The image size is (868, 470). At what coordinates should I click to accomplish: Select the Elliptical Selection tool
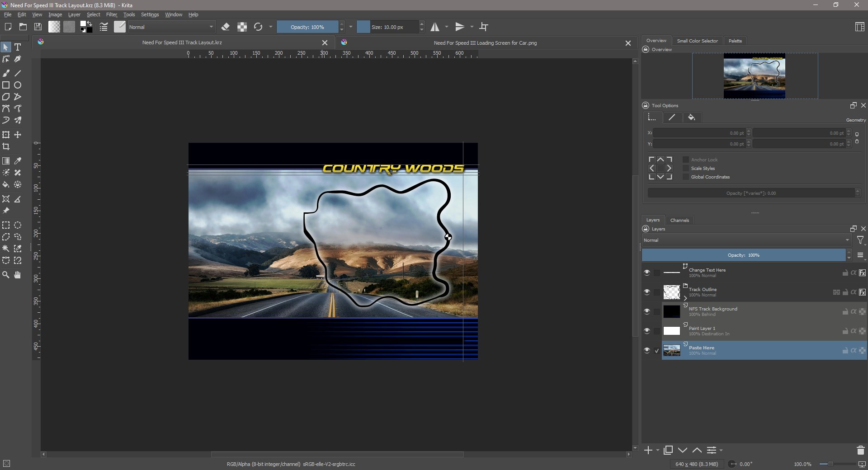(x=18, y=225)
